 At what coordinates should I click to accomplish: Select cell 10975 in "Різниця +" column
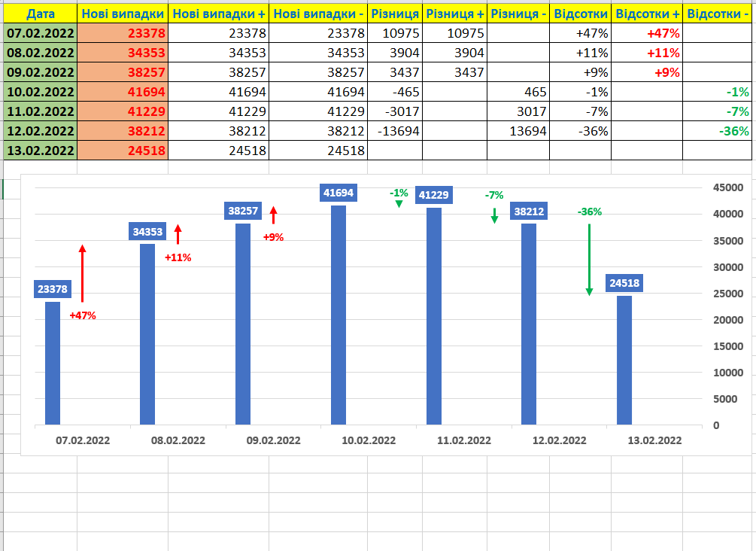pyautogui.click(x=454, y=33)
